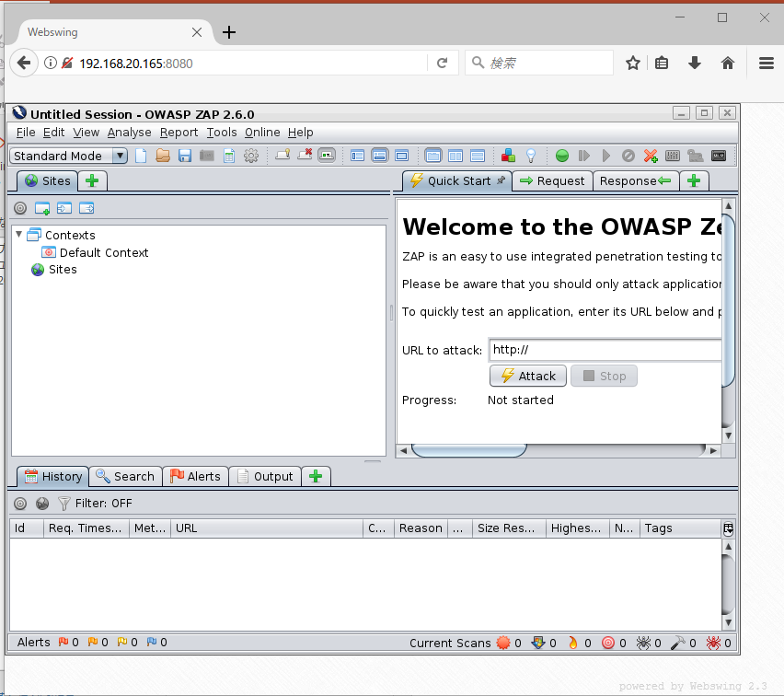Click the light bulb icon in toolbar
The width and height of the screenshot is (784, 696).
531,157
